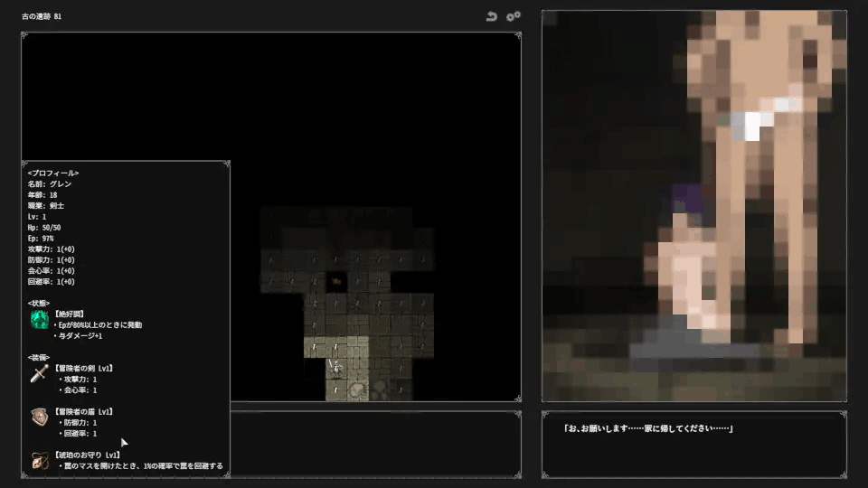Click the 【冒険者の盾 Lv1】 equipment label
The width and height of the screenshot is (868, 488).
pos(83,411)
